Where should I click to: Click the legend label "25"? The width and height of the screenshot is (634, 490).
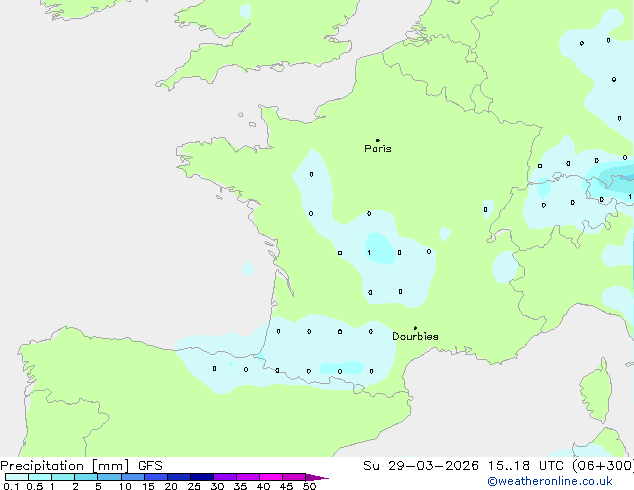194,486
